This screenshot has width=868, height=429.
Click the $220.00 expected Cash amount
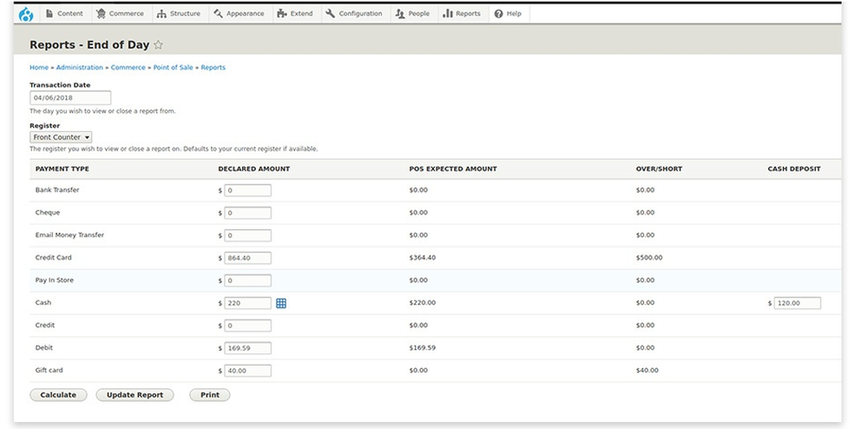click(423, 303)
